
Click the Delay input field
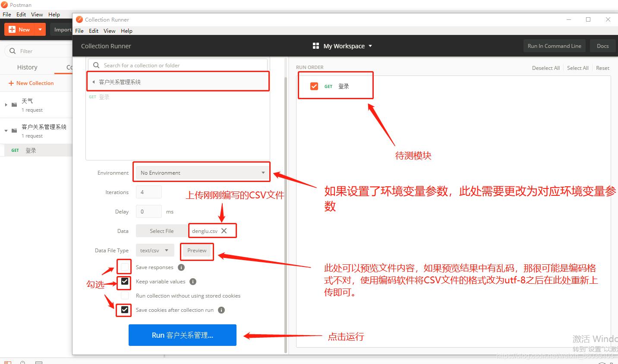[x=149, y=211]
